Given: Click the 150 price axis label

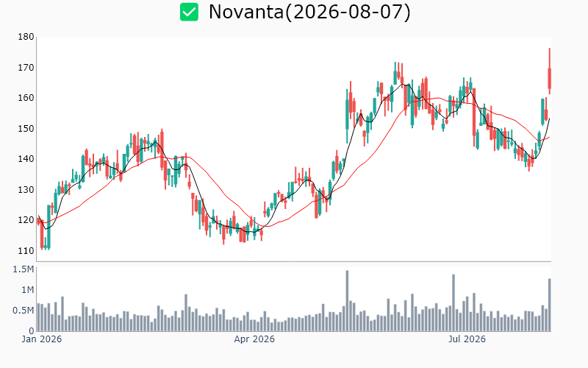Looking at the screenshot, I should 26,128.
